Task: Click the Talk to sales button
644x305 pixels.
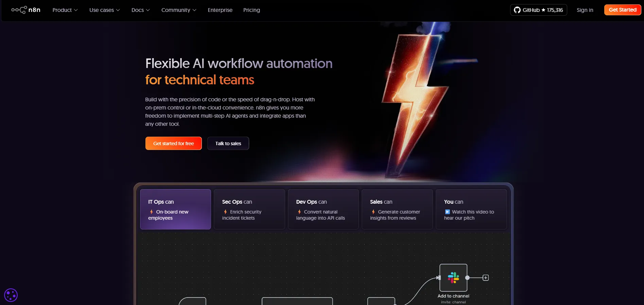Action: pos(228,143)
